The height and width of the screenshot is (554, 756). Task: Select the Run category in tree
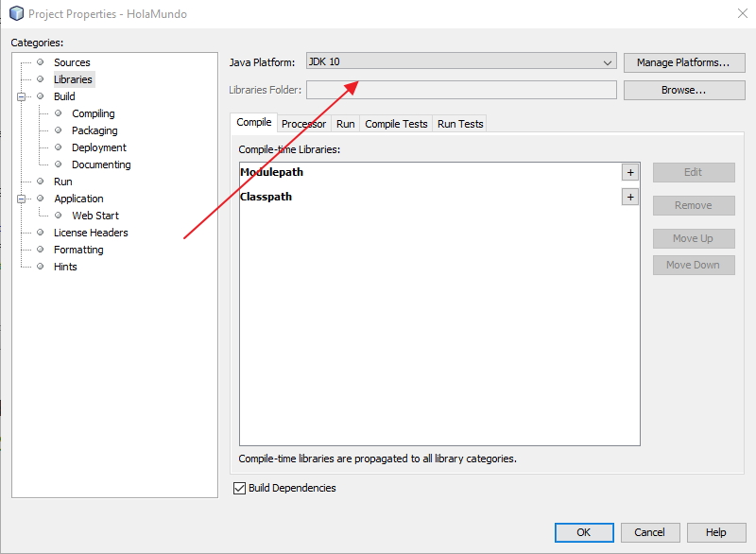tap(62, 182)
